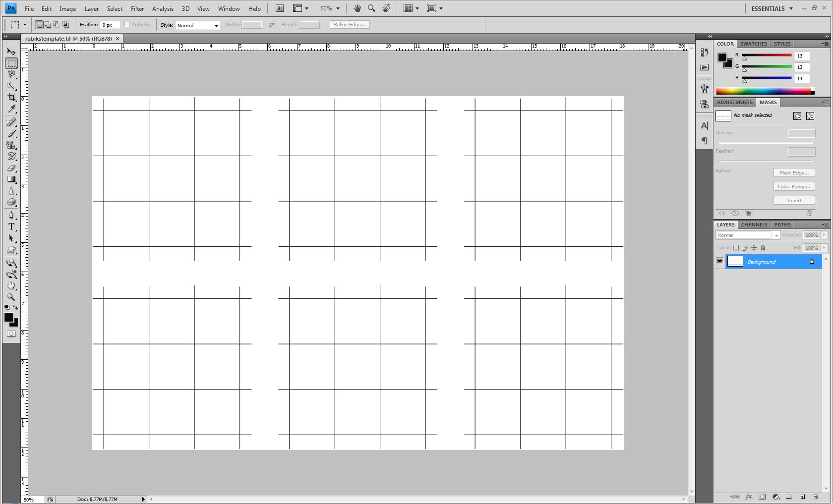Toggle Lock all in Layers panel
The image size is (833, 504).
[x=763, y=248]
